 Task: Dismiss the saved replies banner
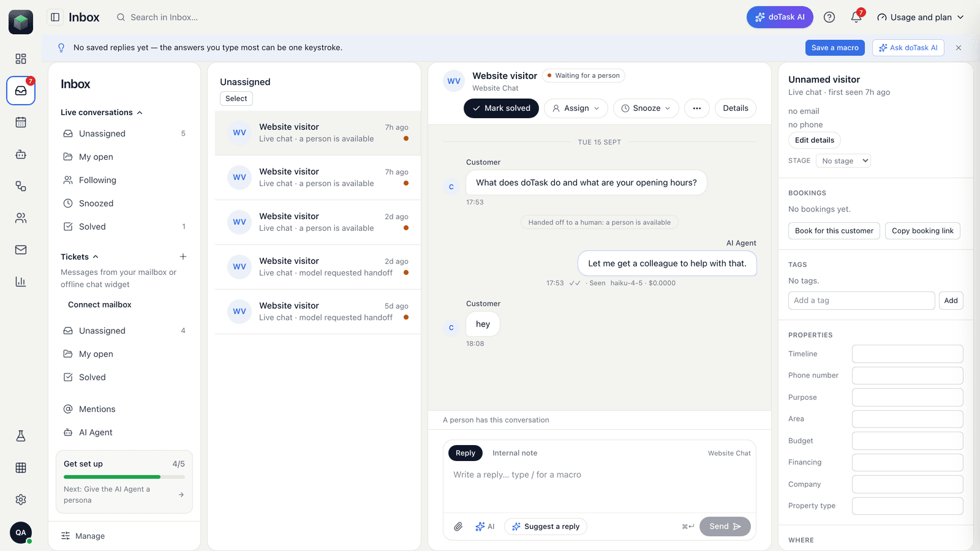pyautogui.click(x=959, y=48)
